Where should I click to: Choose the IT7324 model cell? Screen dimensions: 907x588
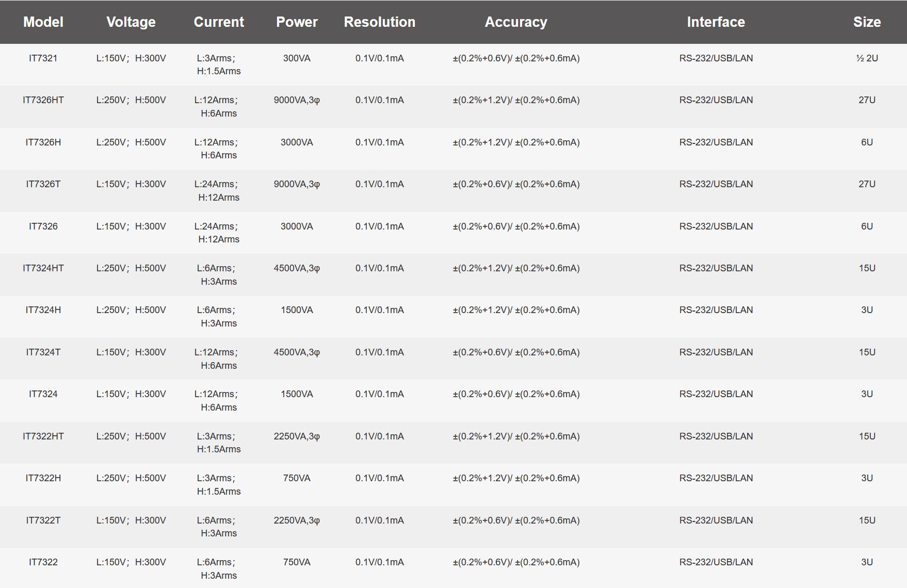point(43,394)
